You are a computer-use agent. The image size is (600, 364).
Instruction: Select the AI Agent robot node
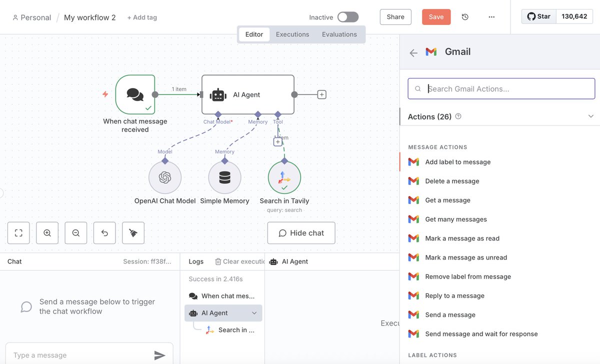(x=247, y=94)
